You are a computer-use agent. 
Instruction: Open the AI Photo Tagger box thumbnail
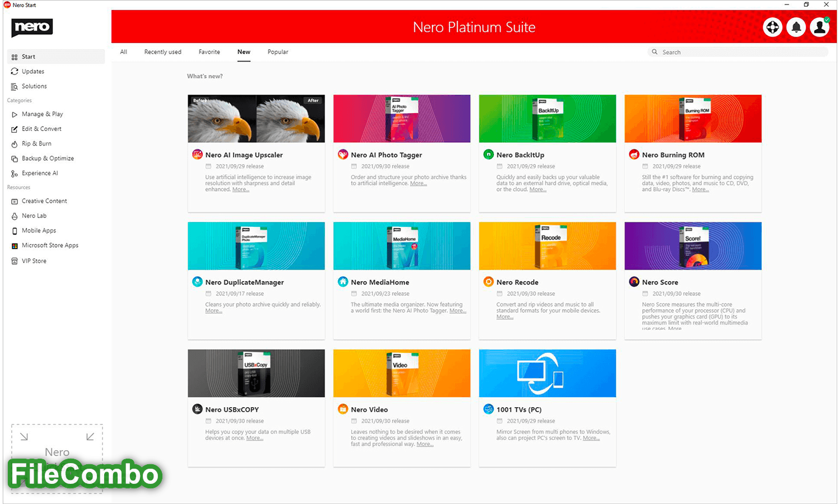pyautogui.click(x=402, y=118)
